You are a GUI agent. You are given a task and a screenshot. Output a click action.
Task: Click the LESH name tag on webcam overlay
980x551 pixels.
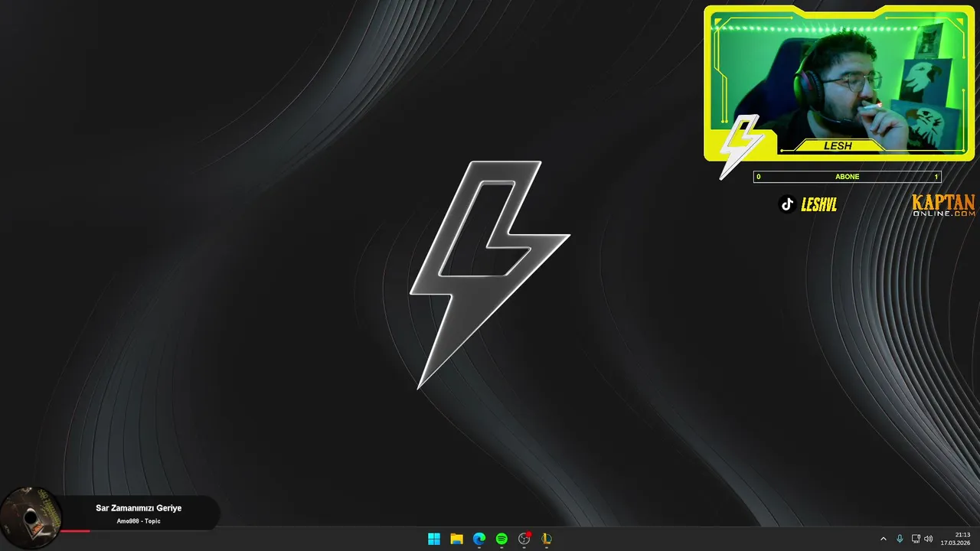[838, 145]
